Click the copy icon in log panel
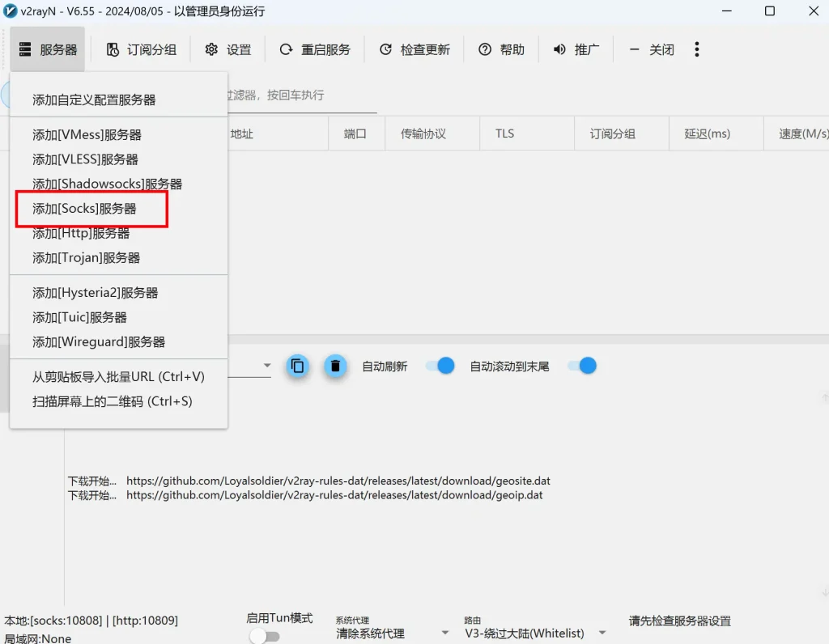 297,366
